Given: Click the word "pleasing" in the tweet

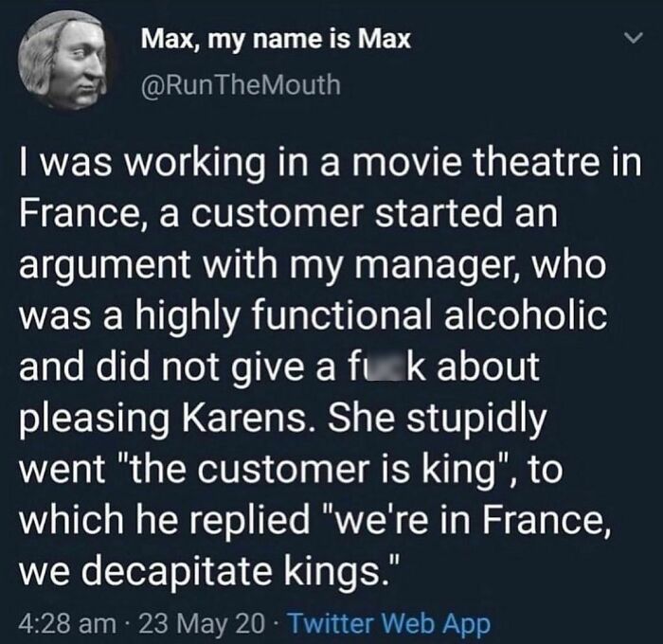Looking at the screenshot, I should pyautogui.click(x=93, y=417).
